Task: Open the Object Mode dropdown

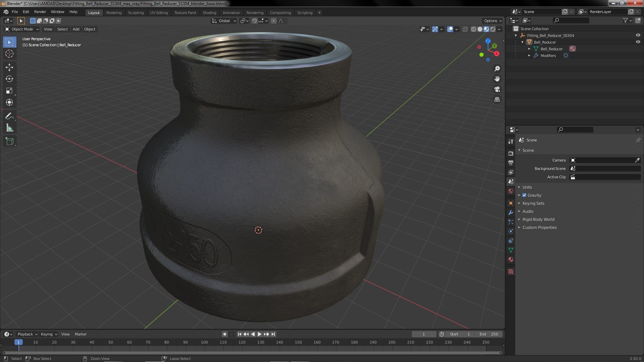Action: click(x=22, y=29)
